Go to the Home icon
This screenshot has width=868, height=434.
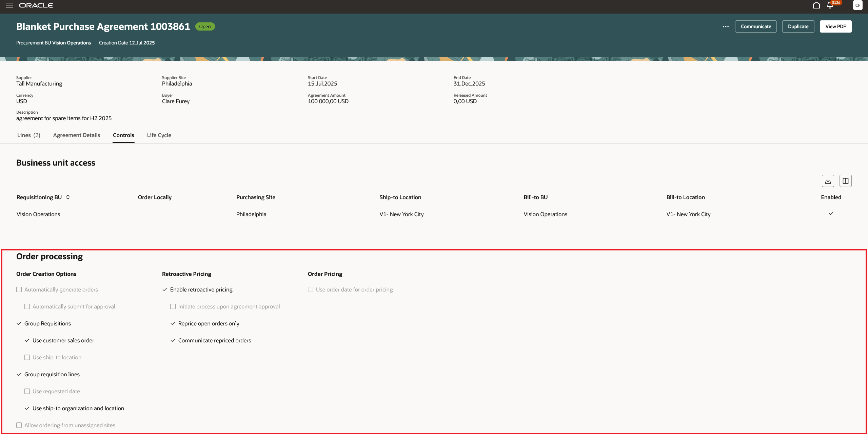pos(816,5)
